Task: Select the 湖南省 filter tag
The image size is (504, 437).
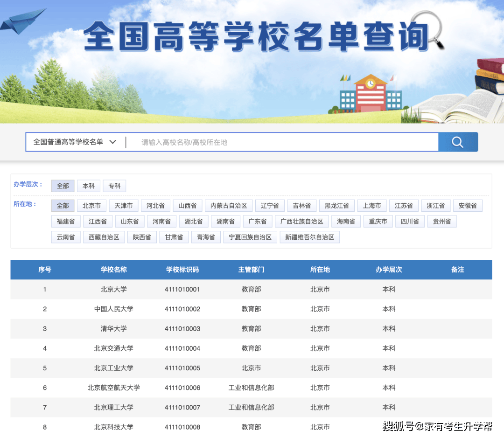Action: pyautogui.click(x=225, y=222)
